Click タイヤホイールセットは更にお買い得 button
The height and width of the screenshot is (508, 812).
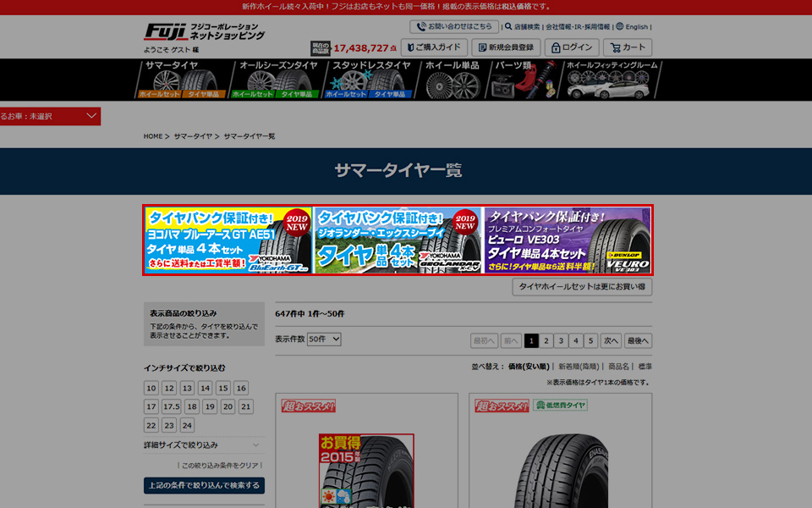coord(582,287)
